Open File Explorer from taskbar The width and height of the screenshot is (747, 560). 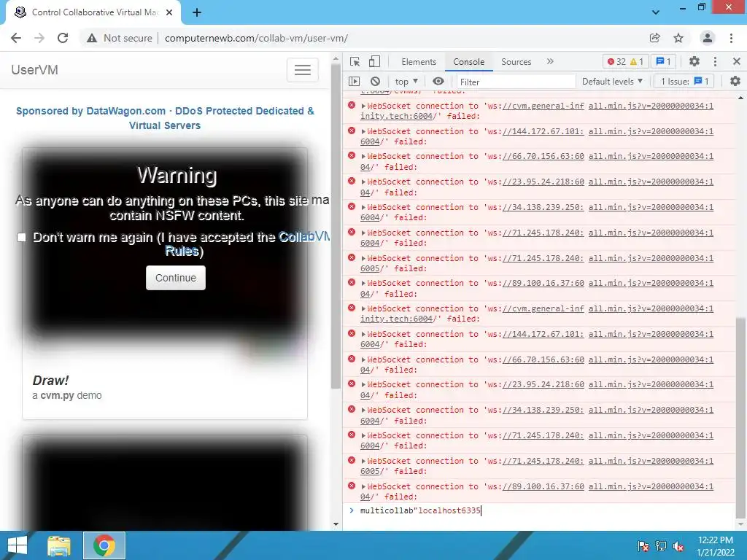click(x=59, y=545)
